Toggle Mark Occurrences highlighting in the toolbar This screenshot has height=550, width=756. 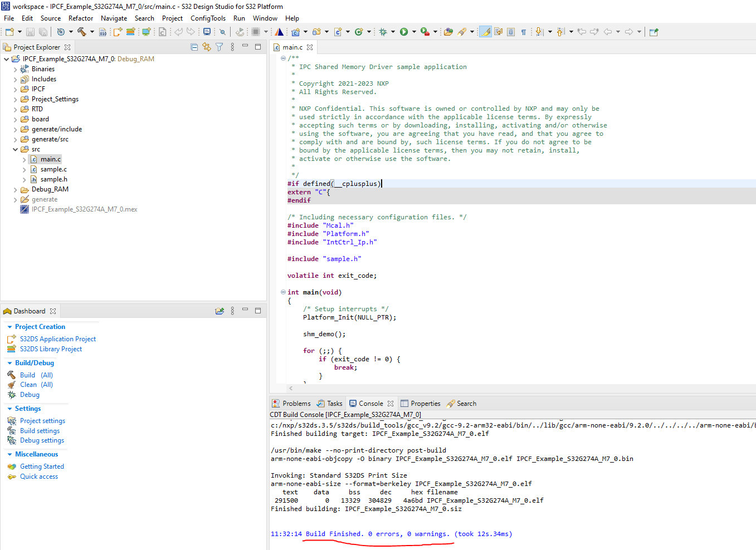486,32
